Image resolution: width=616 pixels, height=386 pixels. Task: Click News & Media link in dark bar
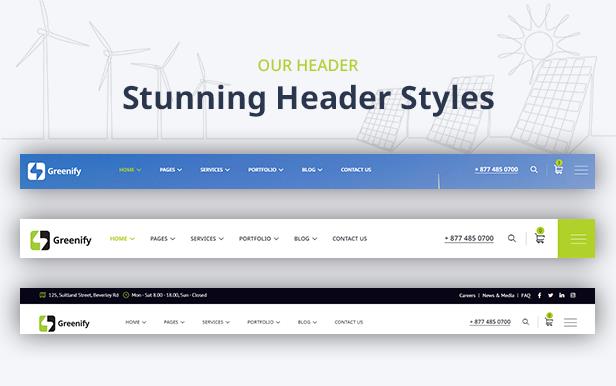(x=498, y=295)
